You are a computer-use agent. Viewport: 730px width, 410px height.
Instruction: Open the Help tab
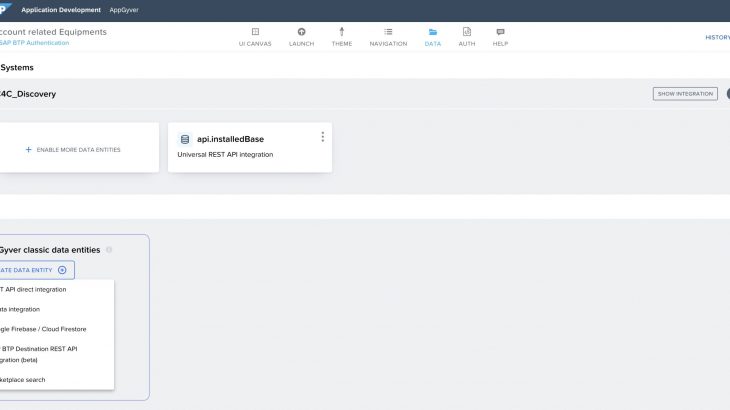[x=500, y=37]
